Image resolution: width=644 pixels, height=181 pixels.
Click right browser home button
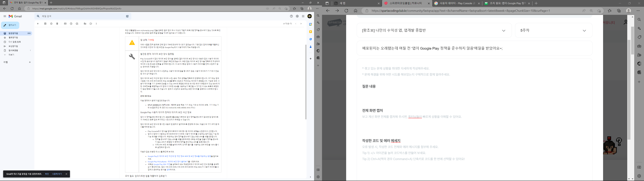click(356, 11)
